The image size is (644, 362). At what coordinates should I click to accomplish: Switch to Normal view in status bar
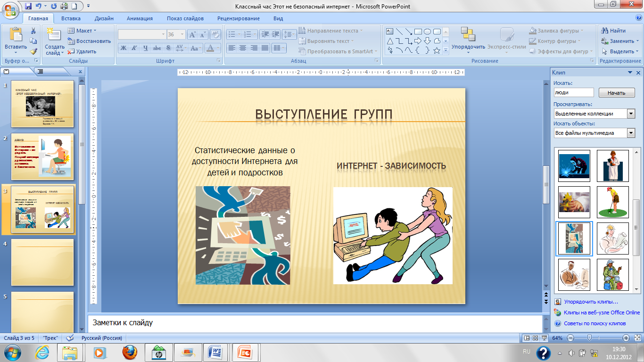pos(527,338)
